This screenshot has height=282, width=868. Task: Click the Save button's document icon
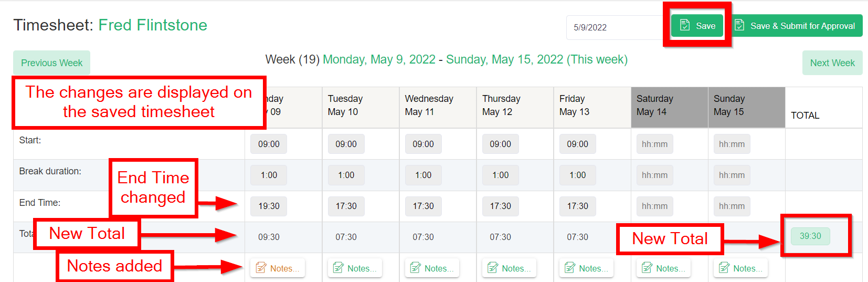[x=685, y=25]
